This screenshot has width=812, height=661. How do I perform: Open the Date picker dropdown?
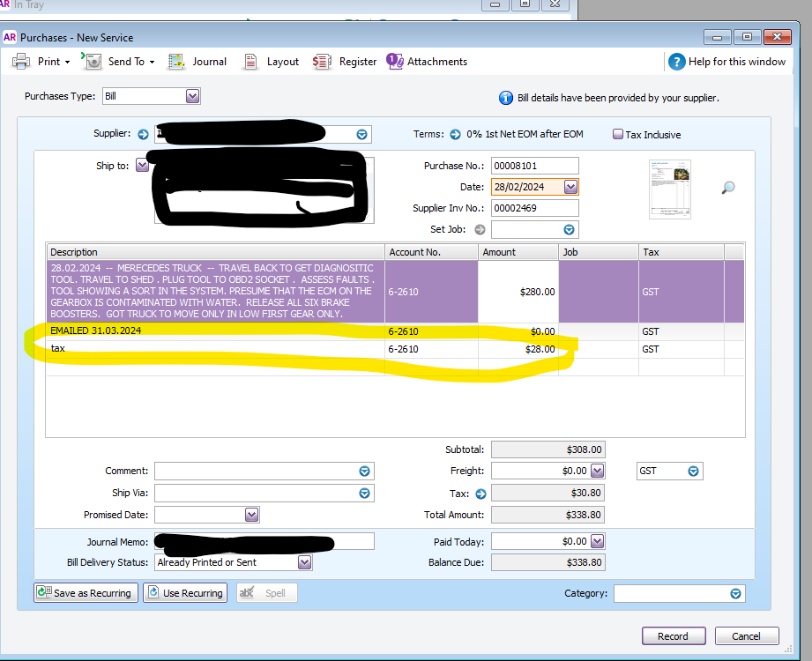point(570,187)
